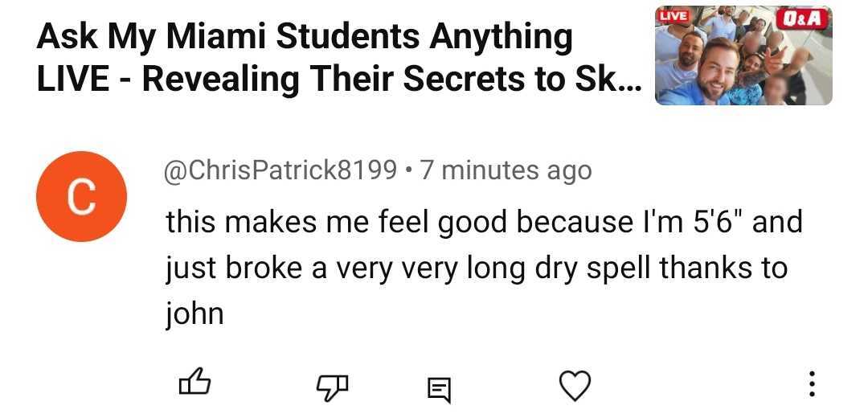This screenshot has width=868, height=418.
Task: Open the three-dot comment options menu
Action: [x=812, y=384]
